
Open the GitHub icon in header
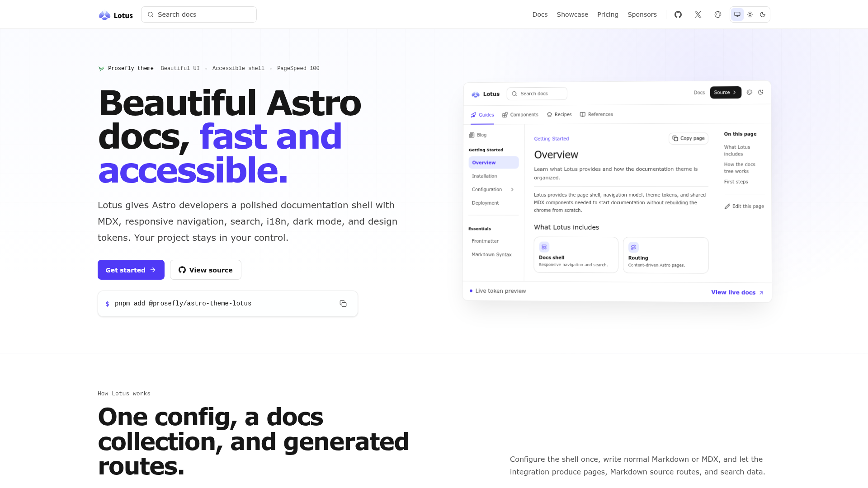pos(678,14)
